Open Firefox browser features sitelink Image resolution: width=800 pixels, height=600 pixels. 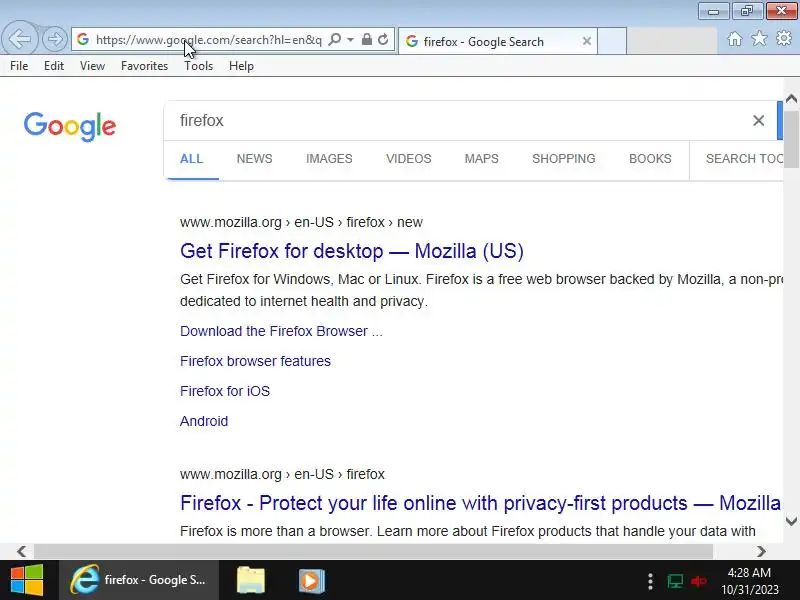tap(255, 361)
